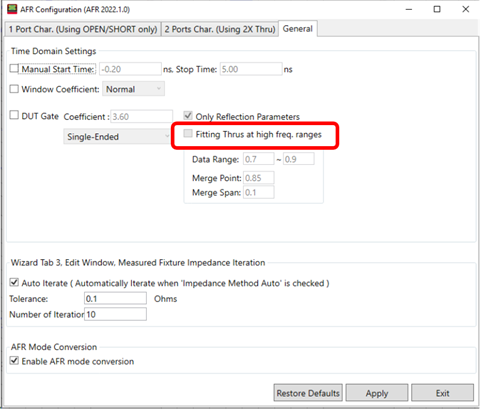The height and width of the screenshot is (409, 480).
Task: Click the AFR Configuration app icon in title bar
Action: click(x=12, y=9)
